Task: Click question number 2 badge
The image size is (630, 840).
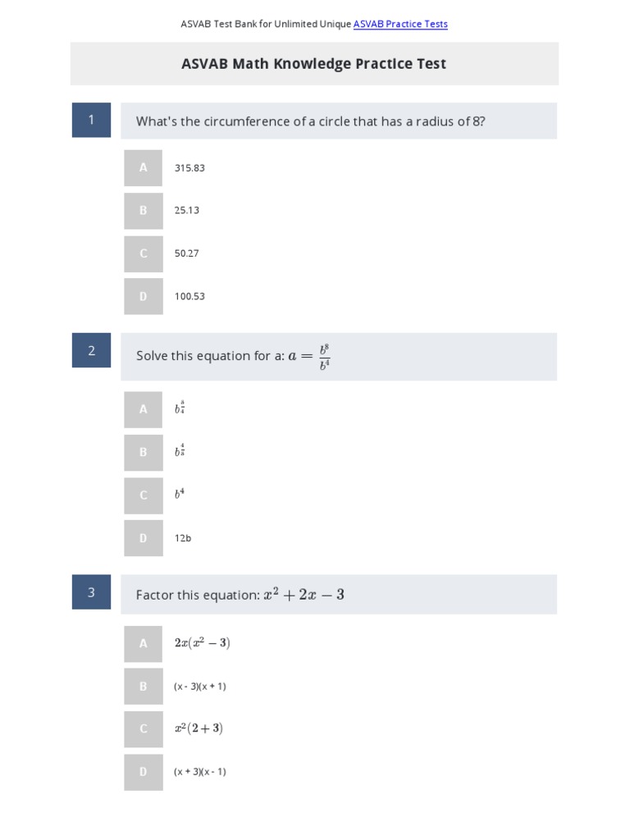Action: [91, 350]
